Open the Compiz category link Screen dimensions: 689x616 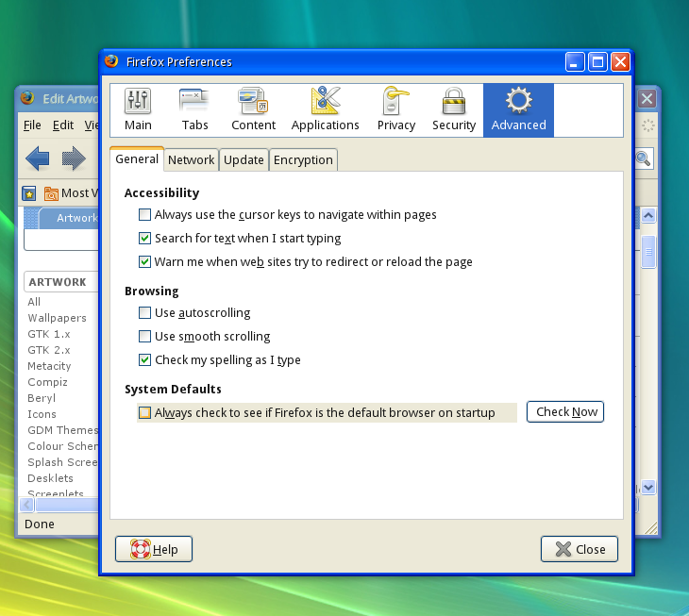(x=47, y=382)
